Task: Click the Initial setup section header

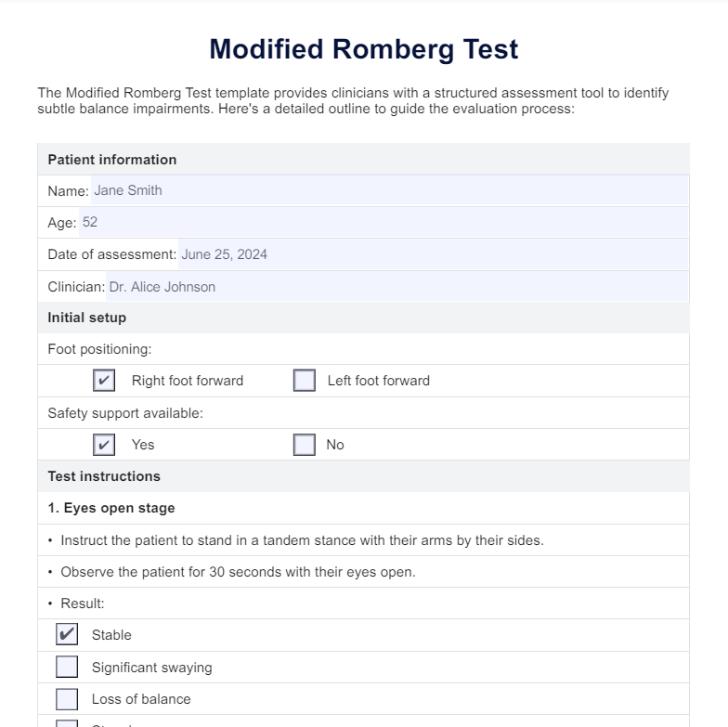Action: point(87,318)
